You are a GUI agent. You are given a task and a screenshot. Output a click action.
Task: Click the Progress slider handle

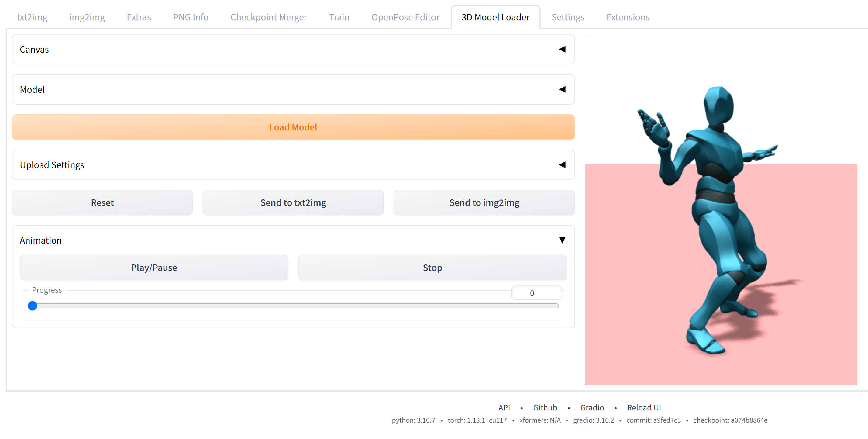[32, 306]
